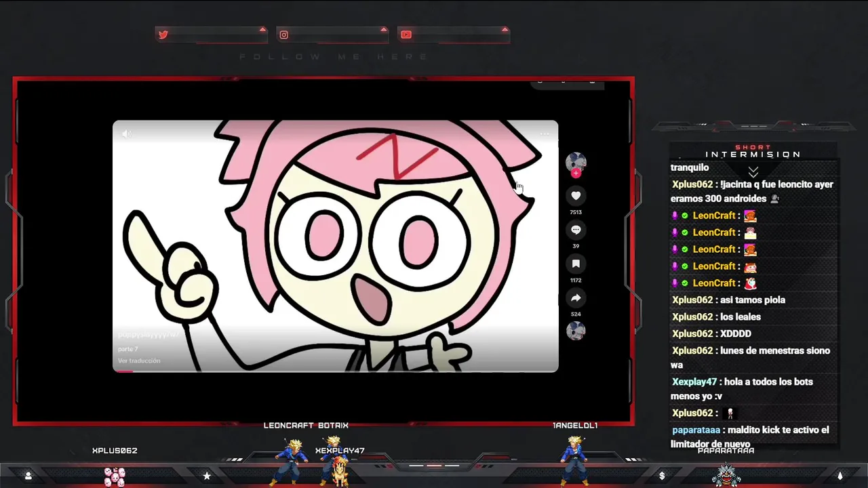Click the 524 shares count

576,314
